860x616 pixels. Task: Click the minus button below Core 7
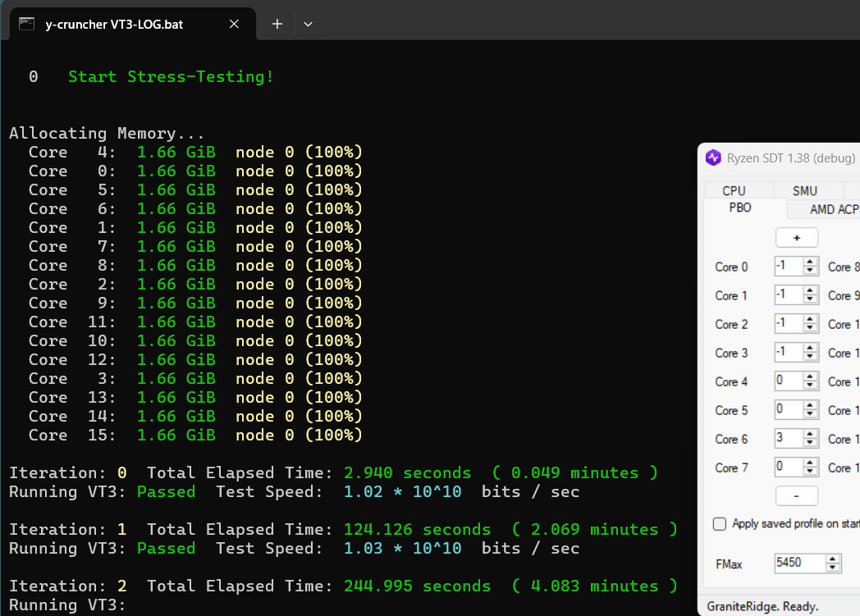point(797,496)
